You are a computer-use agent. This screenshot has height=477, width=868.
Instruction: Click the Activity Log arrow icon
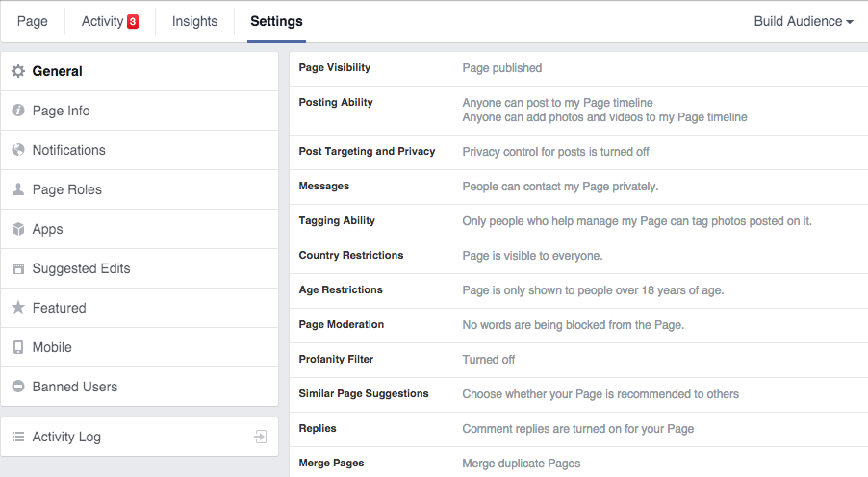tap(260, 437)
